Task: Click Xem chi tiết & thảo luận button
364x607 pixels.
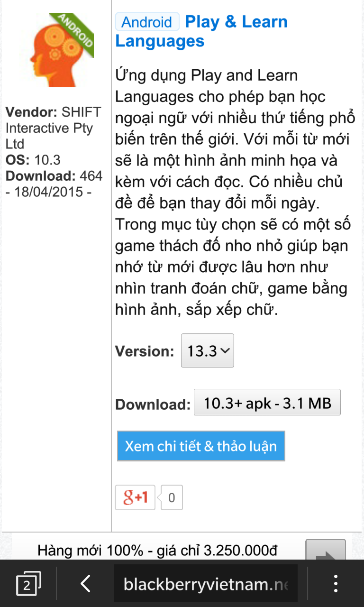Action: [201, 446]
